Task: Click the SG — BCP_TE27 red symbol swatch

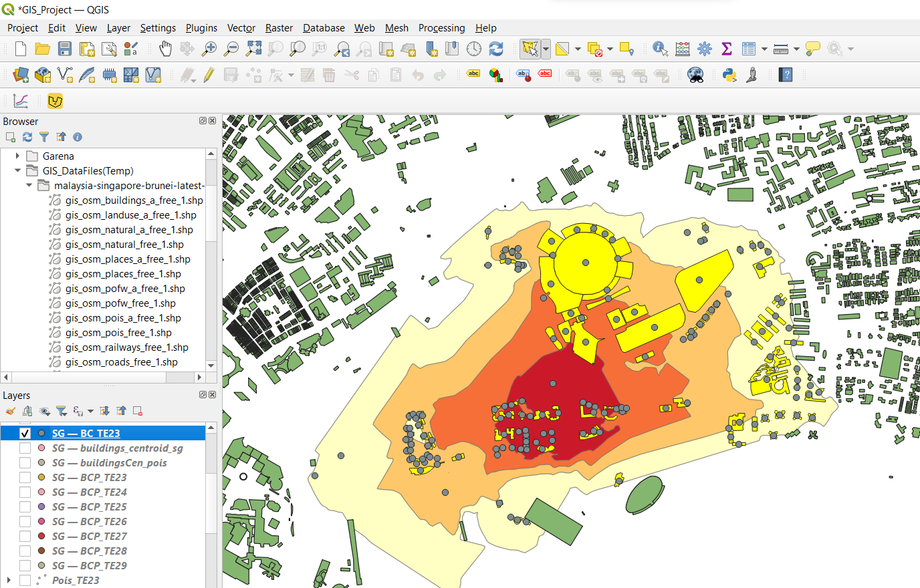Action: (x=41, y=537)
